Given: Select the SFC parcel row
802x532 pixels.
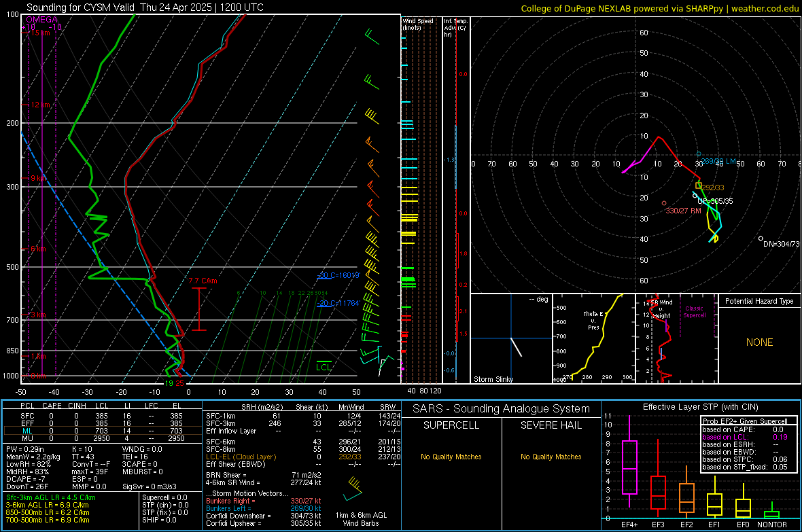Looking at the screenshot, I should pos(103,416).
